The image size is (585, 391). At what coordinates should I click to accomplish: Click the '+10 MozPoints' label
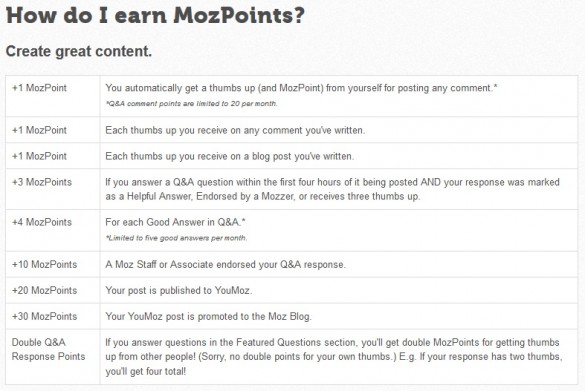[44, 264]
